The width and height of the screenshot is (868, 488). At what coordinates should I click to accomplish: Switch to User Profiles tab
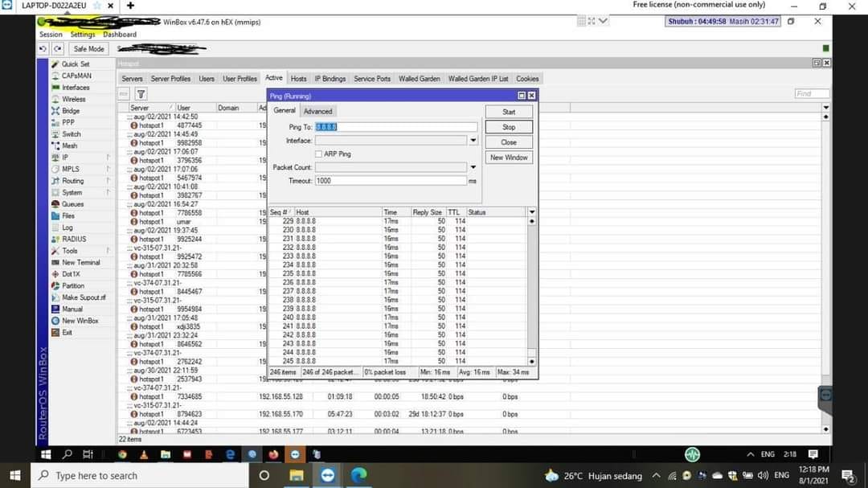coord(240,79)
